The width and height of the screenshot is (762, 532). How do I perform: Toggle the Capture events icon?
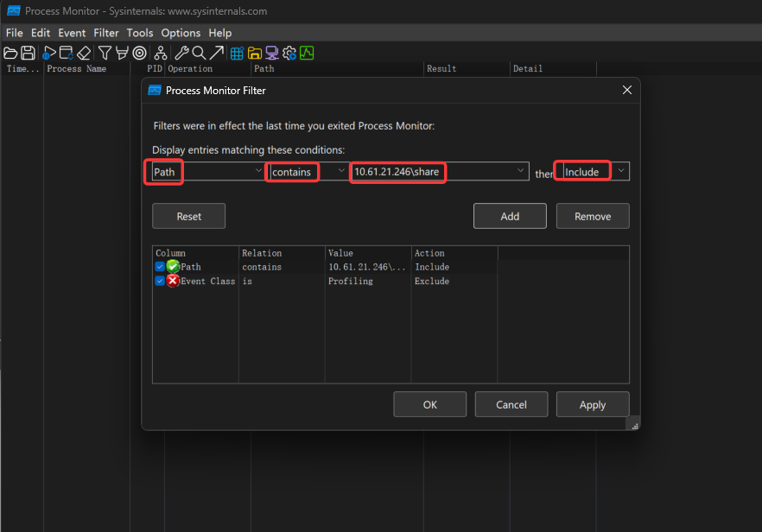click(48, 54)
